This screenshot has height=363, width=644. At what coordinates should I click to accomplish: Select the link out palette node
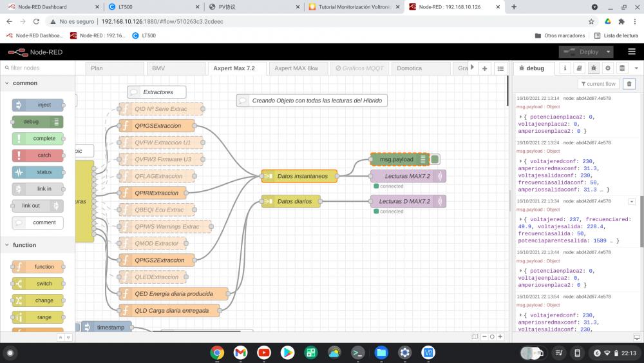pyautogui.click(x=38, y=206)
